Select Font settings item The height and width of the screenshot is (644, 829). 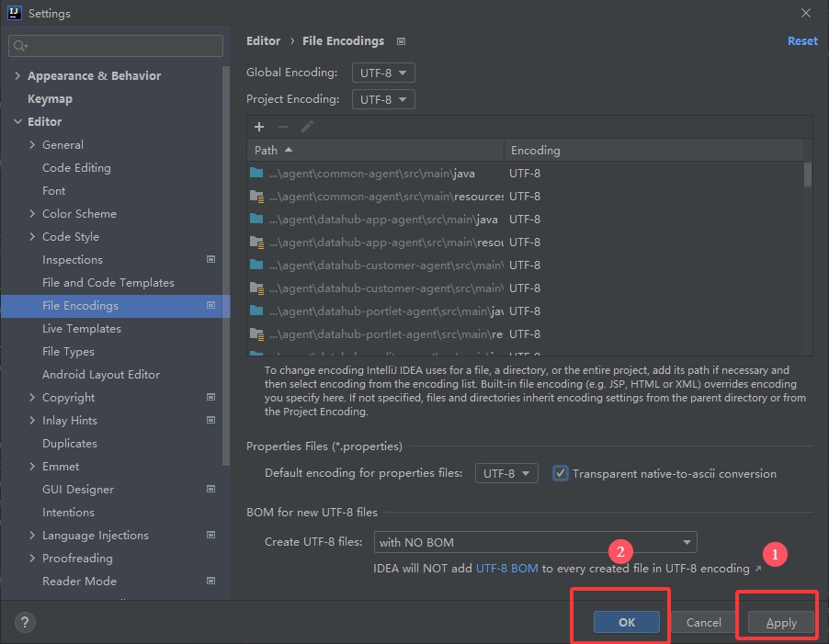pyautogui.click(x=54, y=191)
